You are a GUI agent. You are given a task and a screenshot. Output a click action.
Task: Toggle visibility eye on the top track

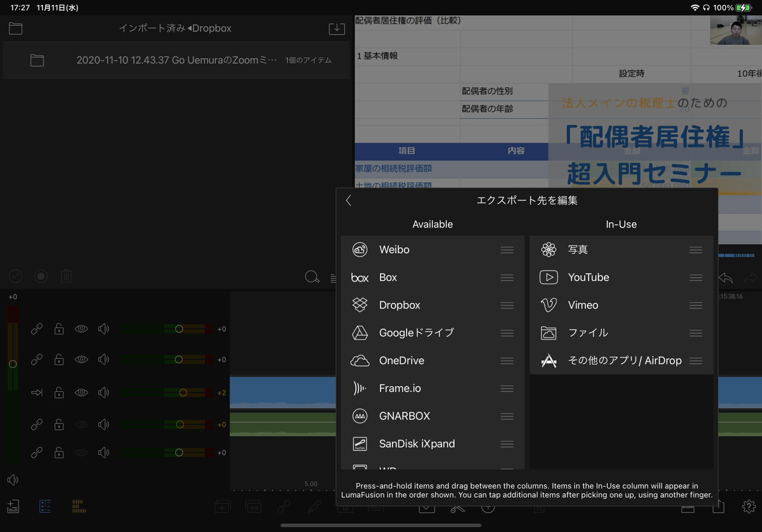[x=81, y=329]
